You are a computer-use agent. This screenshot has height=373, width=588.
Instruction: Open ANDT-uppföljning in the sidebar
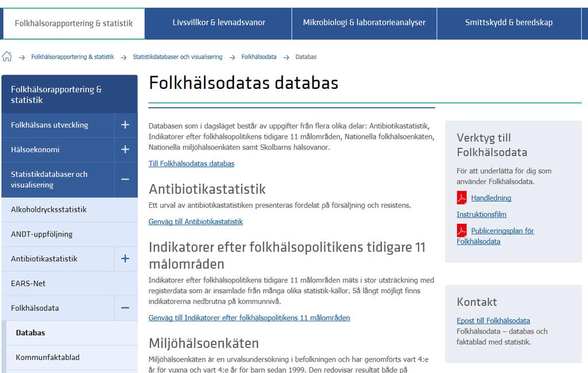pyautogui.click(x=69, y=234)
